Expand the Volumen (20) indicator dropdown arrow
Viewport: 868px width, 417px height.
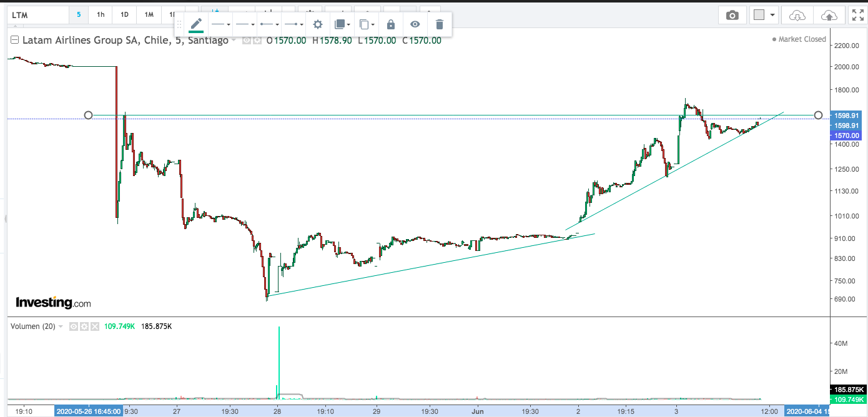point(61,326)
